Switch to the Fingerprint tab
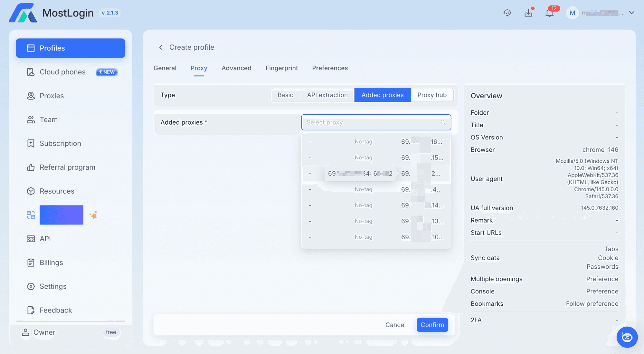Viewport: 644px width, 354px height. click(x=281, y=68)
